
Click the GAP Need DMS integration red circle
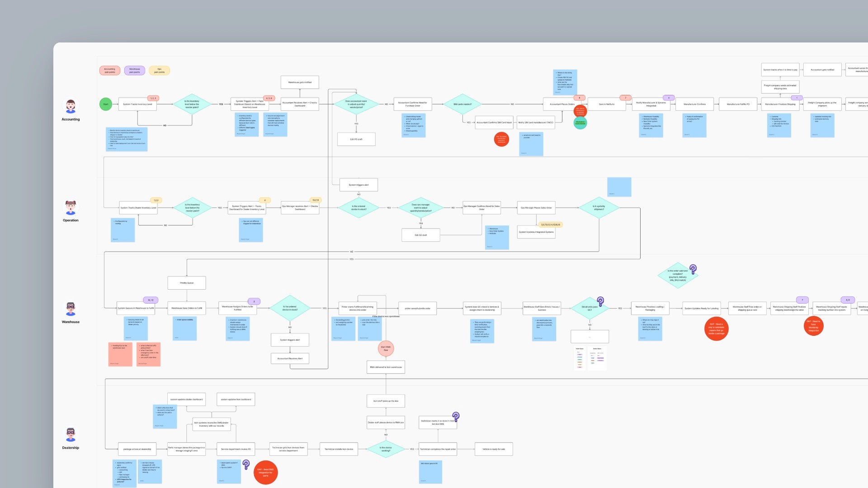click(x=266, y=473)
